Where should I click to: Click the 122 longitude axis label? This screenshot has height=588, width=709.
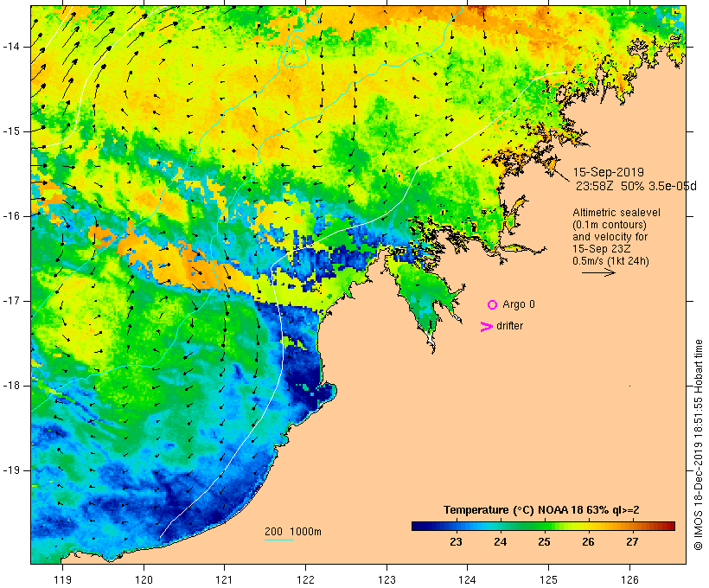(x=305, y=579)
